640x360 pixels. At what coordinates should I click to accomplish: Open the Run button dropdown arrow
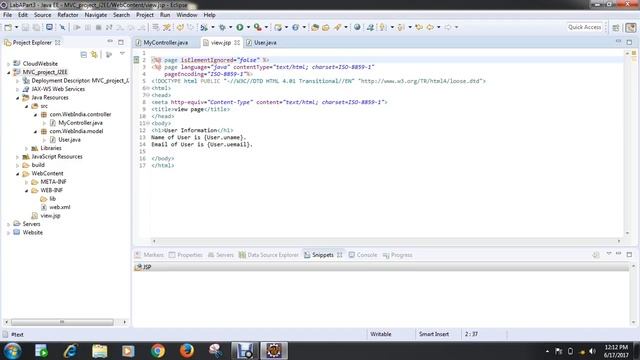[248, 27]
